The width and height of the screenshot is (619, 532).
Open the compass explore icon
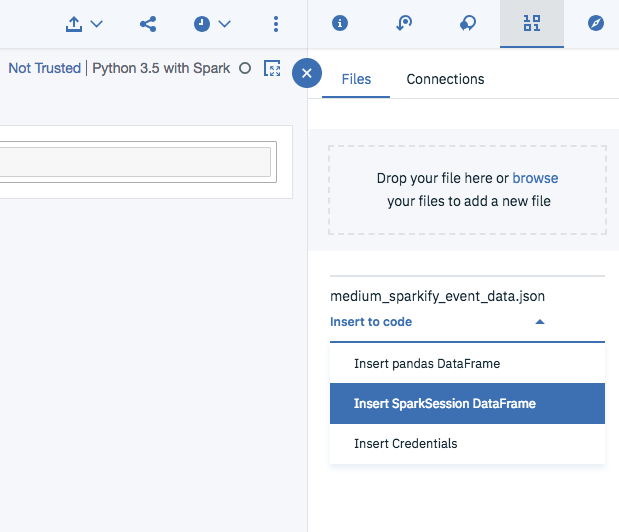[x=596, y=23]
